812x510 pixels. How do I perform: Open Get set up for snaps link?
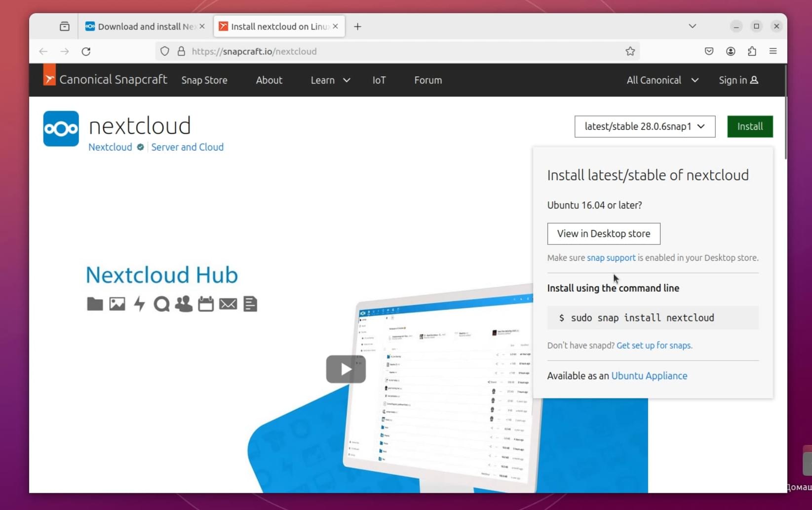click(x=655, y=346)
